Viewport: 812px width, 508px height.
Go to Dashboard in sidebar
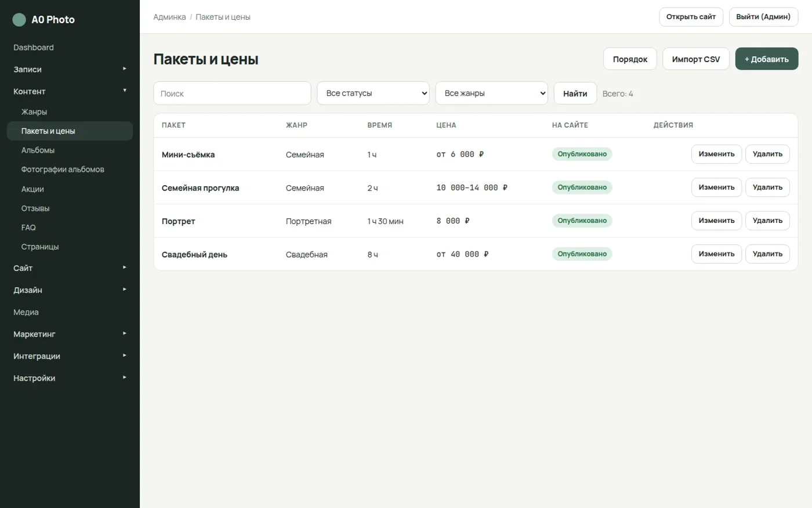[x=70, y=48]
